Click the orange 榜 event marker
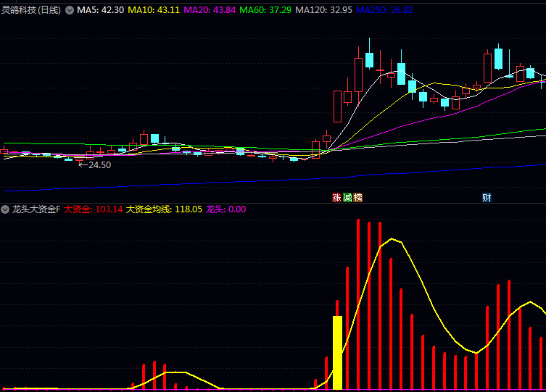Image resolution: width=546 pixels, height=392 pixels. pyautogui.click(x=357, y=197)
